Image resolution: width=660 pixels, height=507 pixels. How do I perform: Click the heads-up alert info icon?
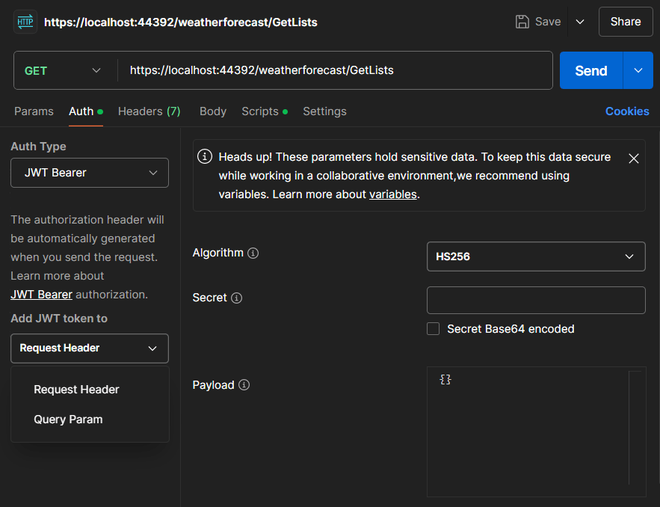[205, 157]
